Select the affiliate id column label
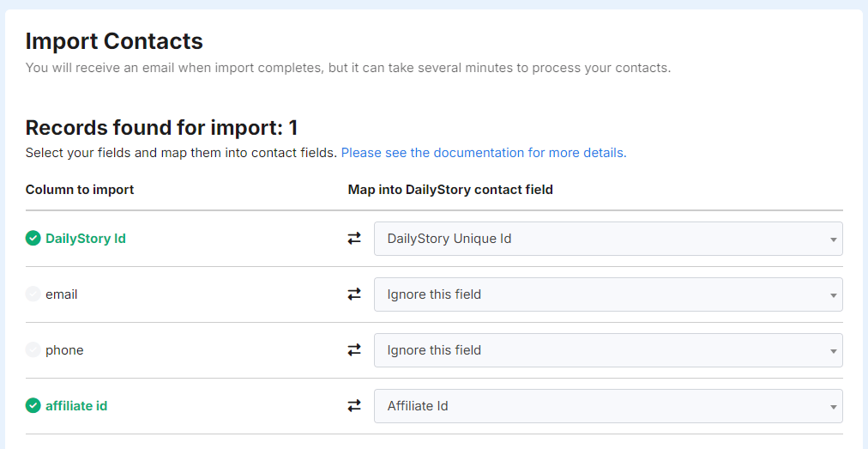This screenshot has width=868, height=449. coord(76,406)
